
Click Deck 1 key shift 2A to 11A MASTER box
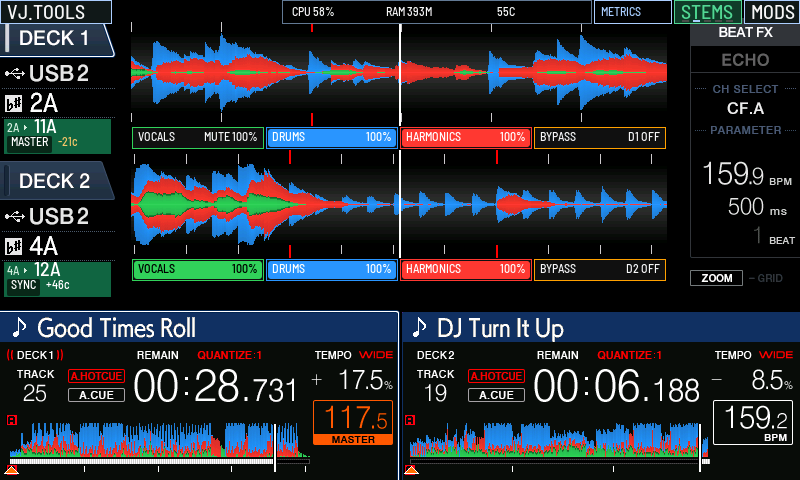tap(57, 136)
